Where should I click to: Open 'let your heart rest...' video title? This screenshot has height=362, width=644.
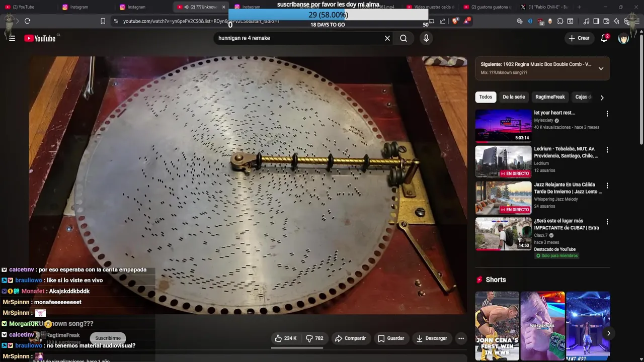click(x=554, y=113)
